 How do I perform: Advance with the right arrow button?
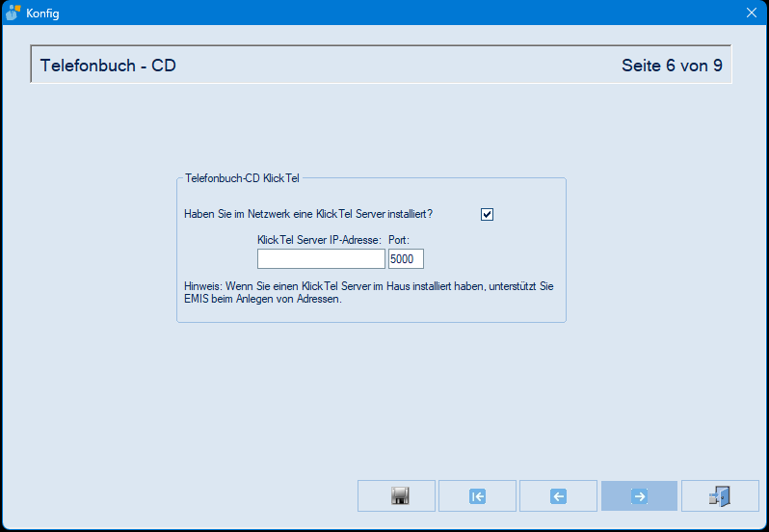coord(639,495)
